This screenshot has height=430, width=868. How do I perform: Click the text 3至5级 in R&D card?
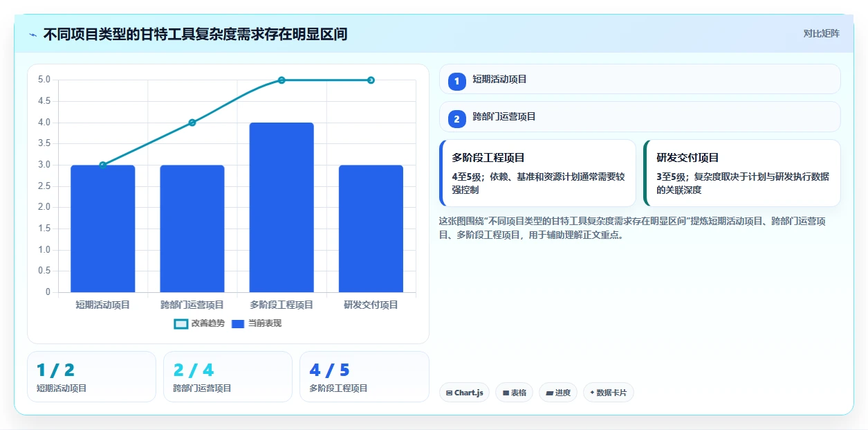[x=672, y=177]
